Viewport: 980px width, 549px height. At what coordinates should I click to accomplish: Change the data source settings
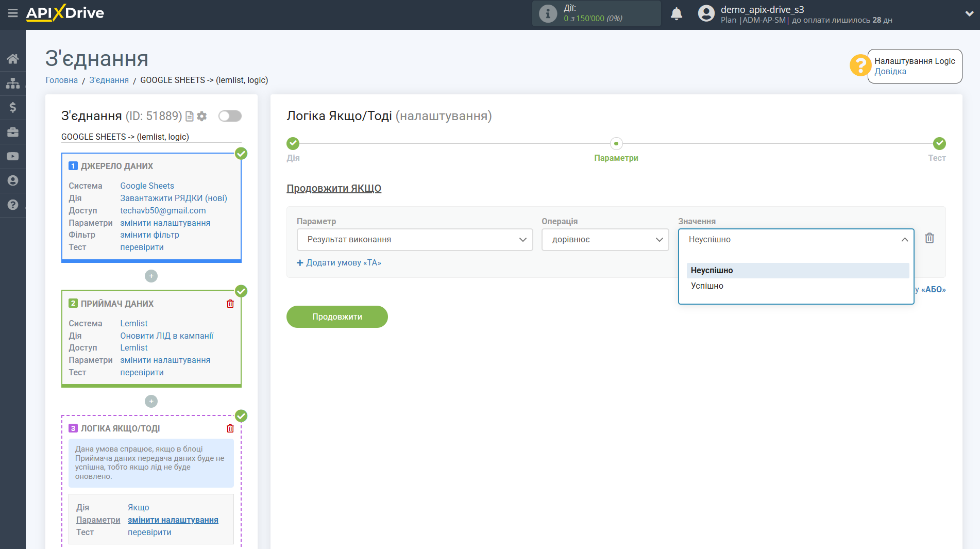pyautogui.click(x=165, y=223)
